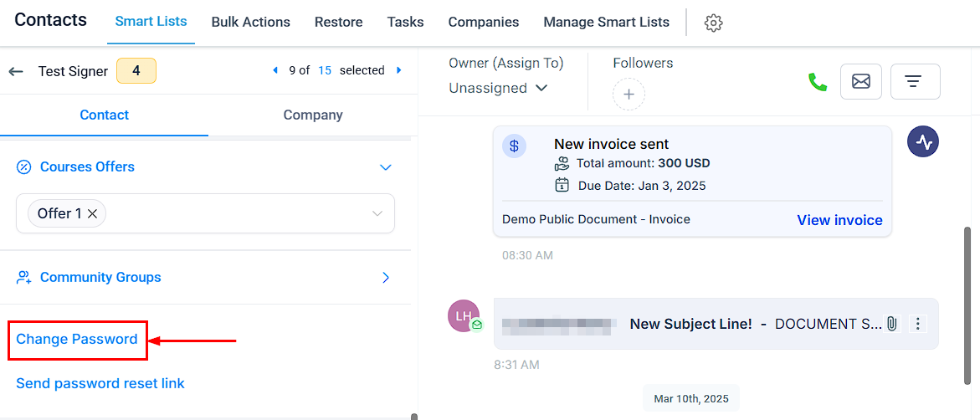Open the Unassigned owner dropdown
This screenshot has width=980, height=420.
498,88
